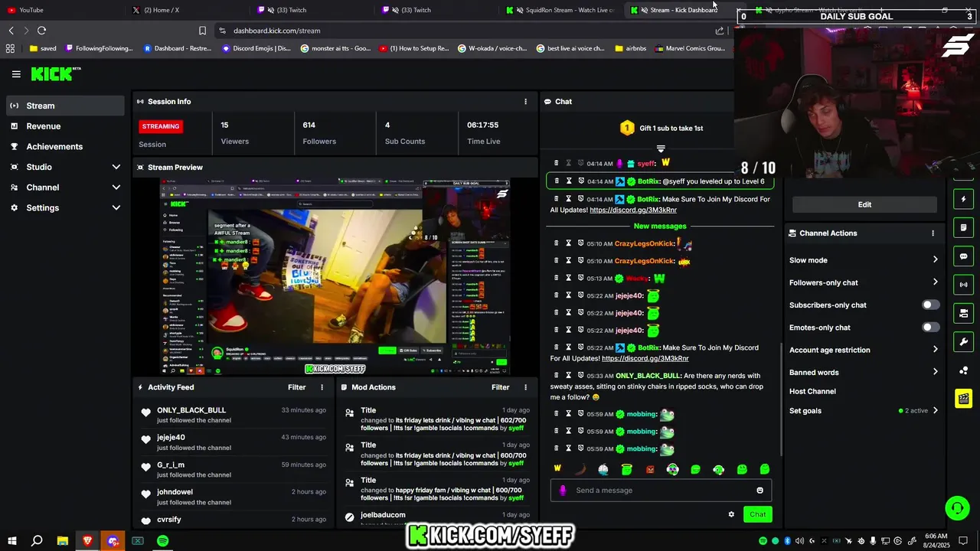The image size is (980, 551).
Task: Timeout CrazyLegsOnKick's 05:10 AM first message
Action: coord(569,243)
